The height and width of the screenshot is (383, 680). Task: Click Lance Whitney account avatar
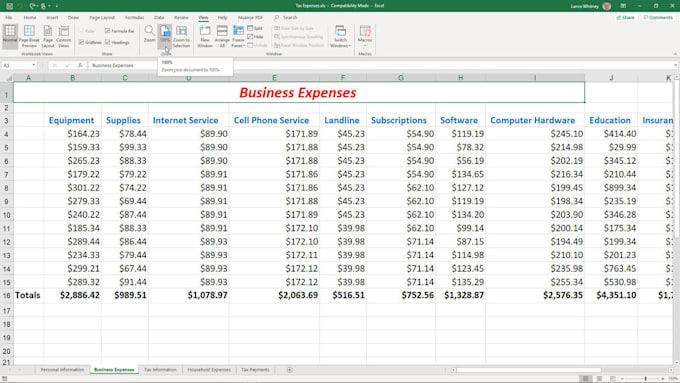click(x=607, y=6)
